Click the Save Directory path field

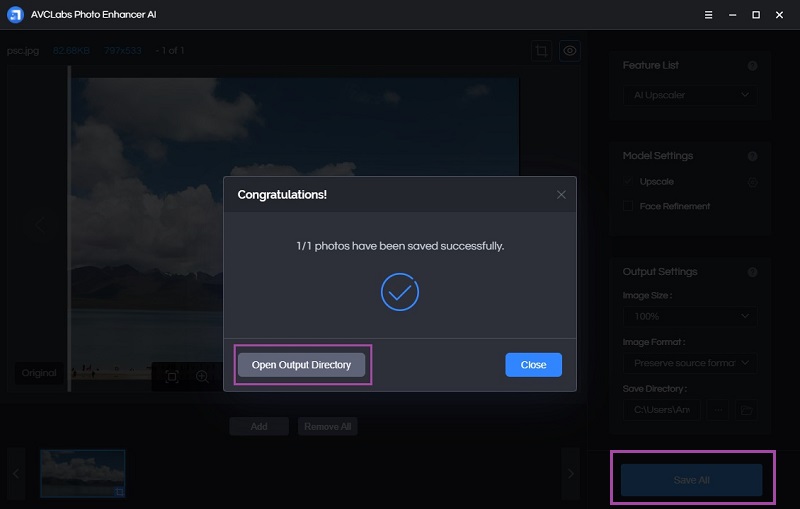coord(662,410)
